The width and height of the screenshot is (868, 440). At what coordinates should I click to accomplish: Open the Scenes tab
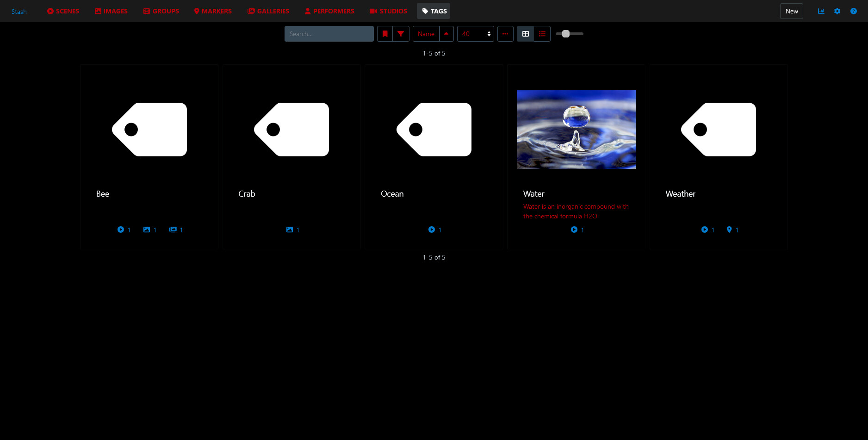(63, 11)
